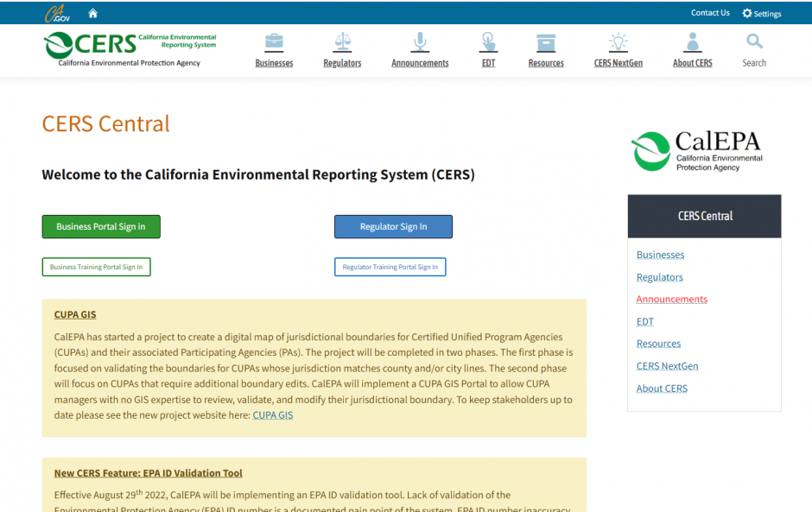Open the About CERS person icon

692,42
